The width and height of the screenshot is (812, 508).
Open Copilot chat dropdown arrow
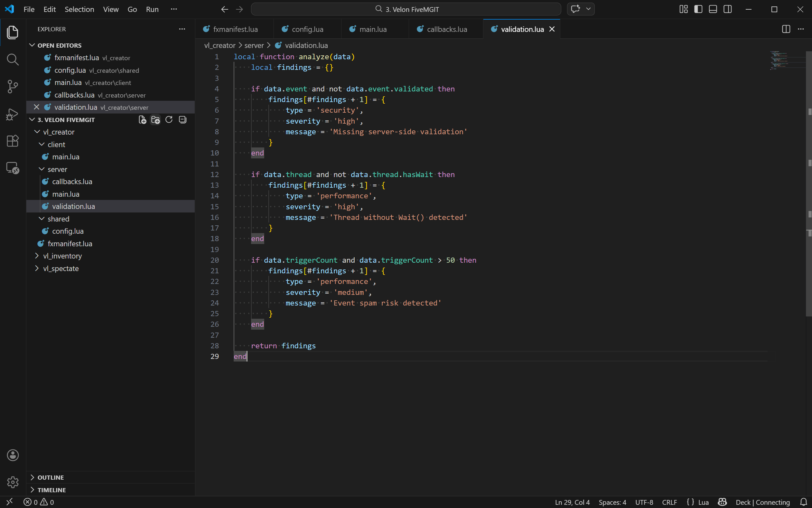tap(588, 9)
